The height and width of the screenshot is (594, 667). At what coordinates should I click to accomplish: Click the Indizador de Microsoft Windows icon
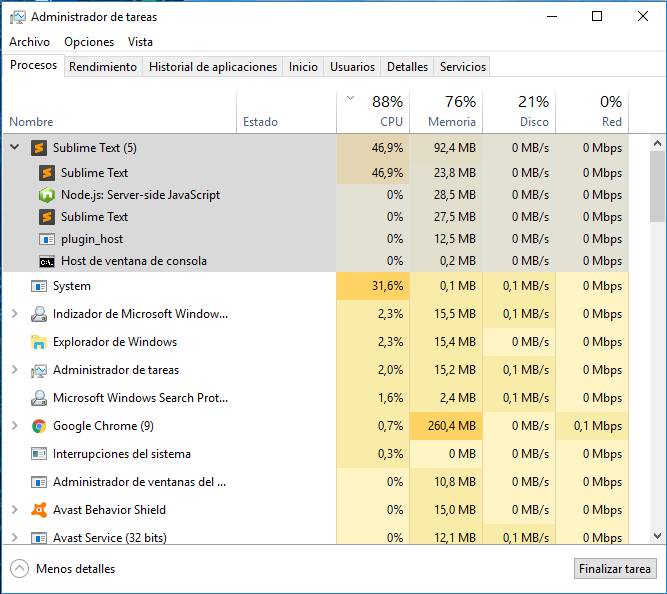click(39, 314)
